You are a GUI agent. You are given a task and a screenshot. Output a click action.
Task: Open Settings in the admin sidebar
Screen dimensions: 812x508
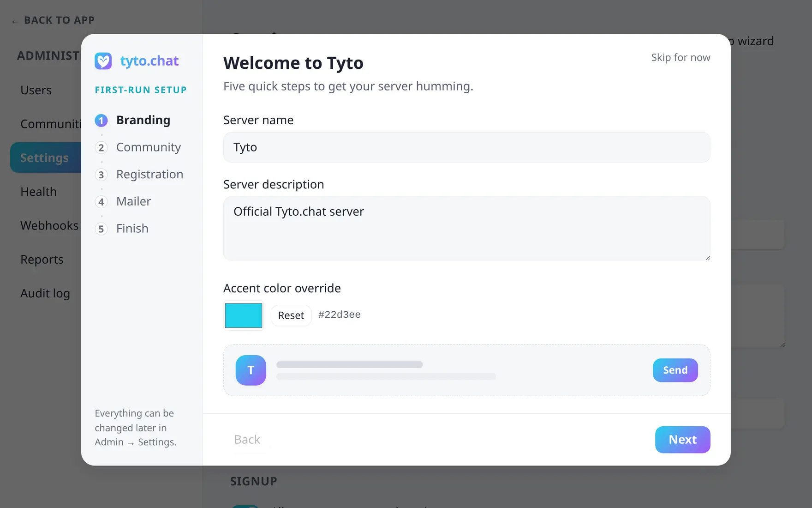pyautogui.click(x=45, y=158)
